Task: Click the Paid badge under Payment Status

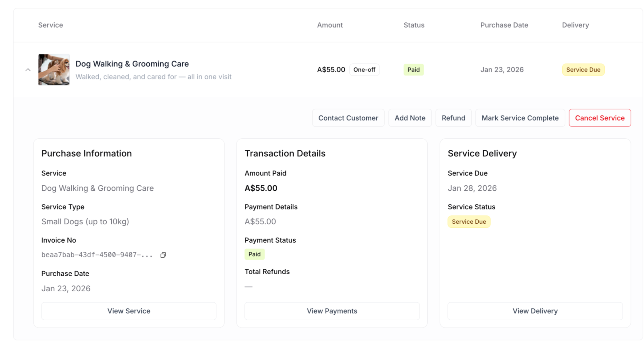Action: tap(254, 254)
